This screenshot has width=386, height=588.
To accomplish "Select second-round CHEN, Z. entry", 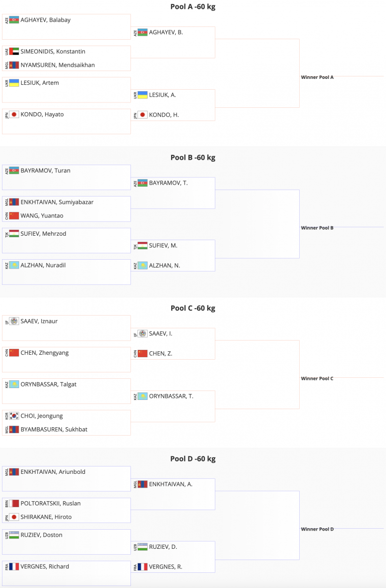I will point(160,353).
